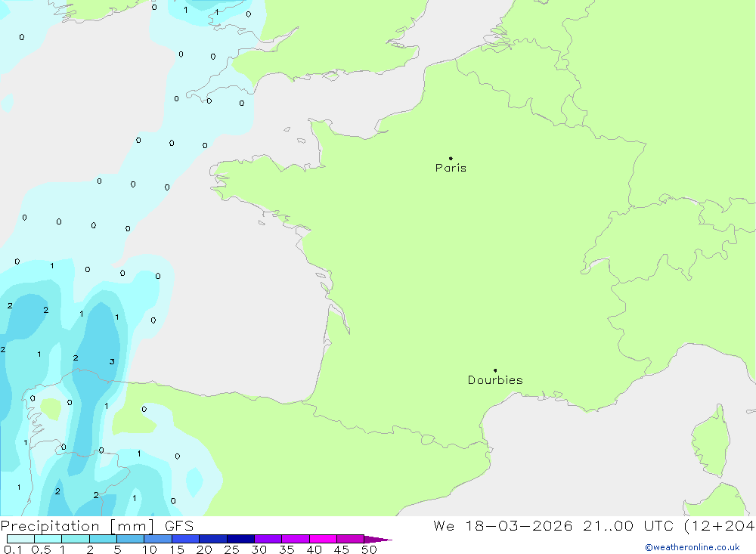
Task: Pick the legend swatch between 2 and 5
Action: tap(103, 539)
